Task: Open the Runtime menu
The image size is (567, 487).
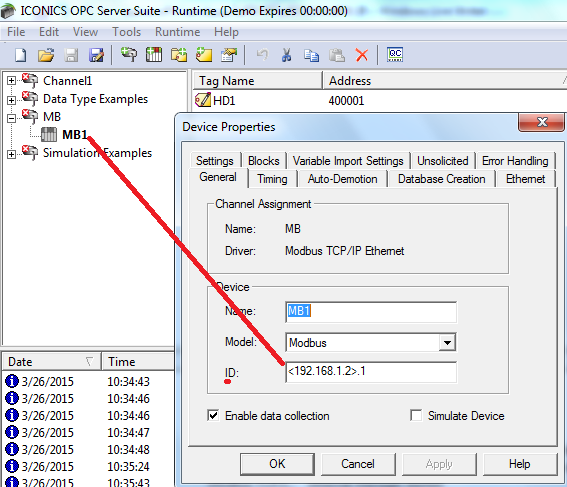Action: click(177, 32)
